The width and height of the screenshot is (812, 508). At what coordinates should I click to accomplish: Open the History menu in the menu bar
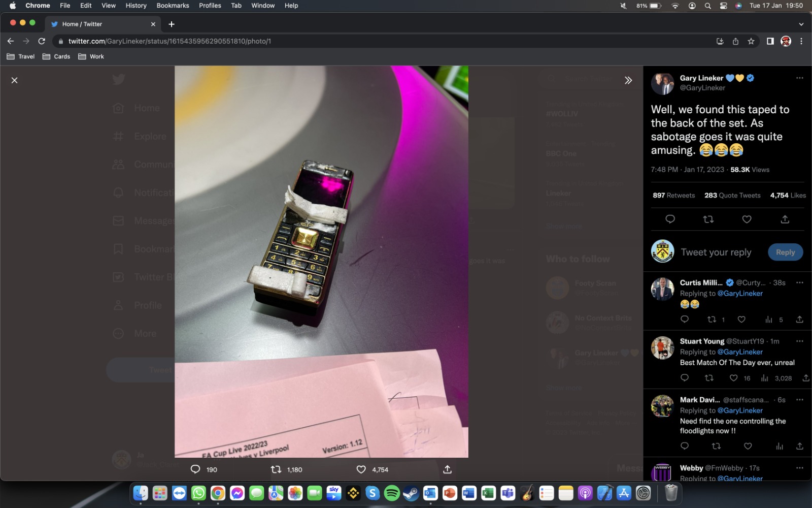point(136,6)
